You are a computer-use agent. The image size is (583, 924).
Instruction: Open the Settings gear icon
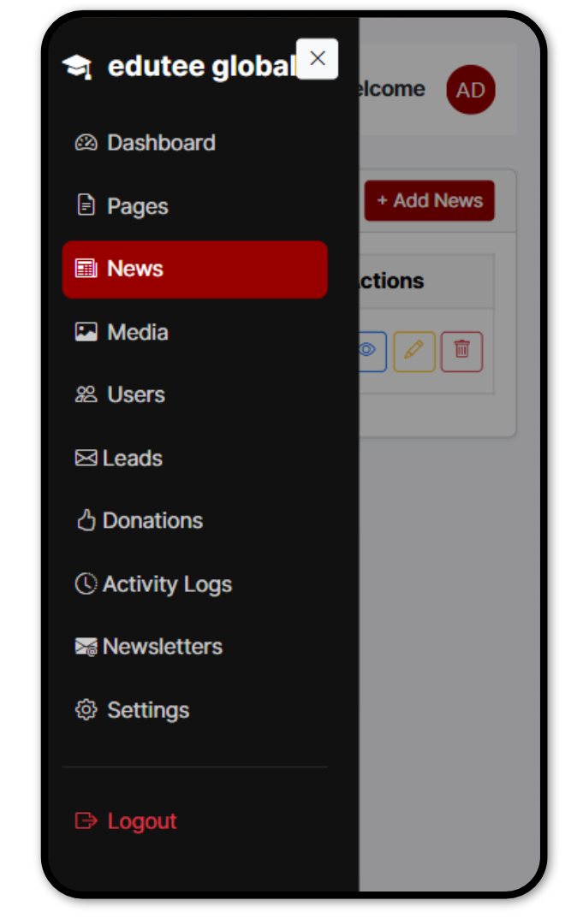coord(86,710)
